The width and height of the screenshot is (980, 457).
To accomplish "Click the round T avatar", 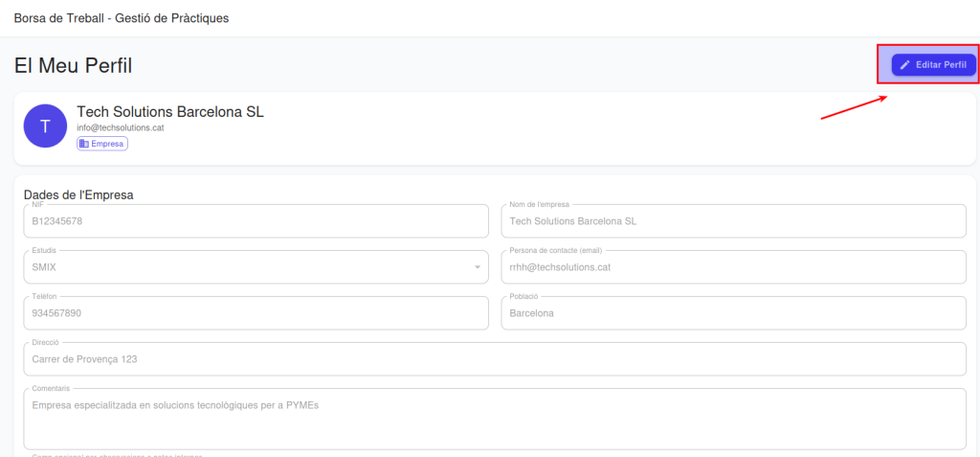I will click(x=45, y=126).
